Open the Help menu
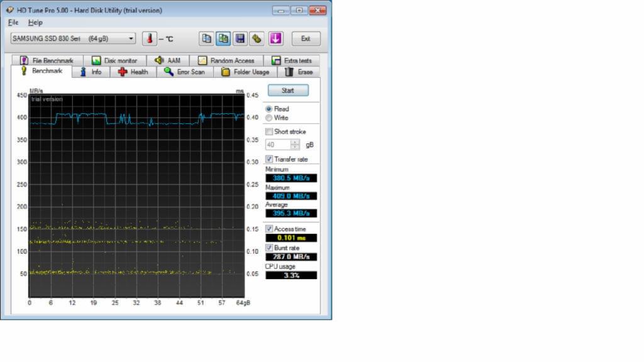This screenshot has height=362, width=644. tap(35, 23)
